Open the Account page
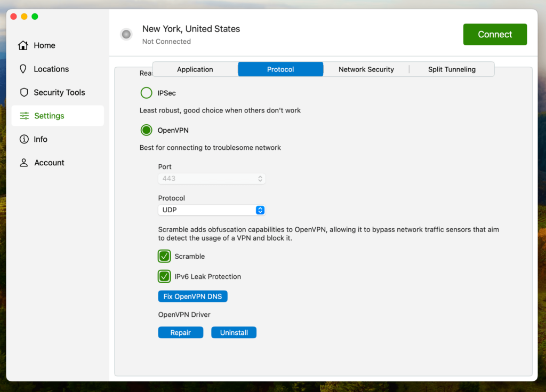Viewport: 546px width, 392px height. (x=58, y=163)
